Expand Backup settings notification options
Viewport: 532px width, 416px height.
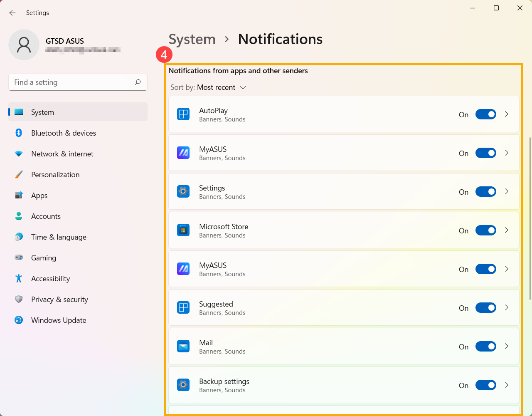507,385
